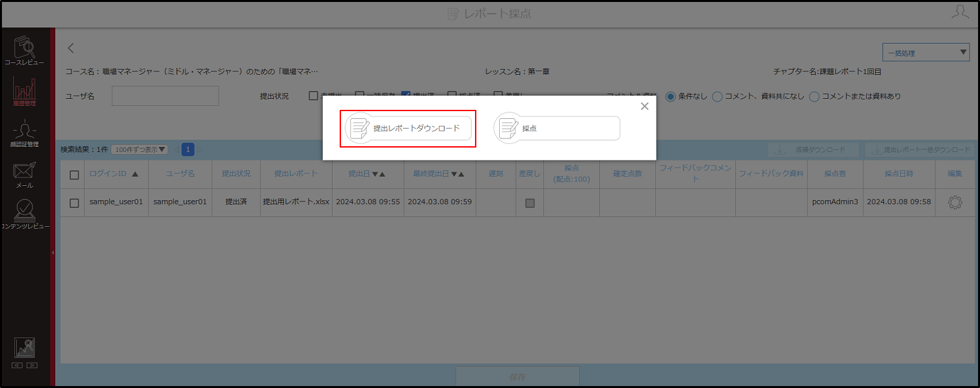Screen dimensions: 980x388
Task: Toggle the sample_user01 row checkbox
Action: point(74,203)
